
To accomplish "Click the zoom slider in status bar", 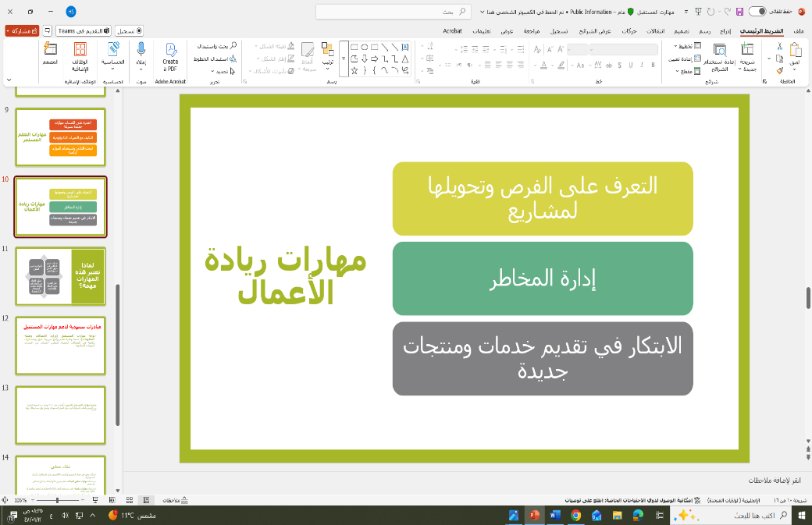I will (x=56, y=500).
